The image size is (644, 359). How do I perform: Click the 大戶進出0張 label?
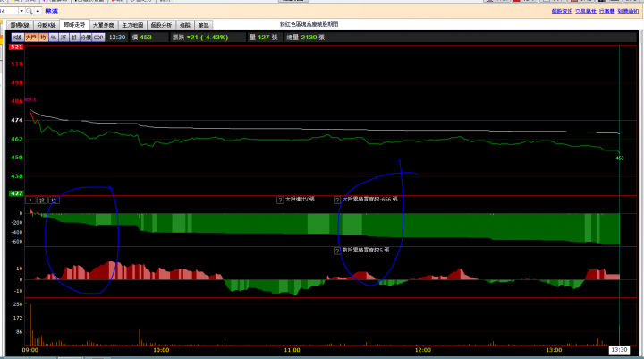(300, 199)
